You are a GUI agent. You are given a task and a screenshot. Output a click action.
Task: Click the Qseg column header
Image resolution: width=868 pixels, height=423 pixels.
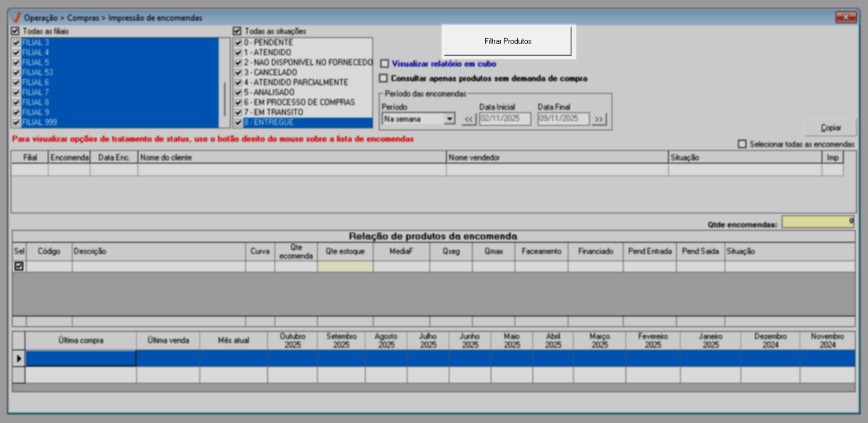pos(451,251)
